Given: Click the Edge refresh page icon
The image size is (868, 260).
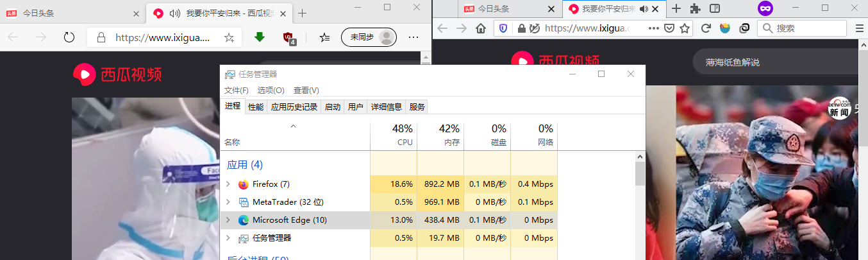Looking at the screenshot, I should click(x=69, y=37).
